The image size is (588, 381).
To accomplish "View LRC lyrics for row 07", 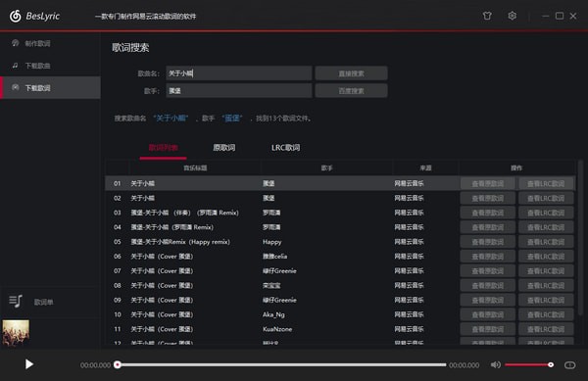I will click(x=546, y=271).
